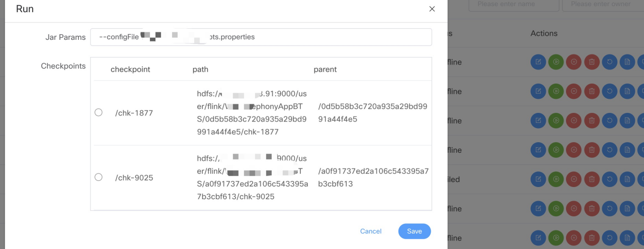The image size is (644, 249).
Task: Hit the refresh icon in the Failed row
Action: 609,179
